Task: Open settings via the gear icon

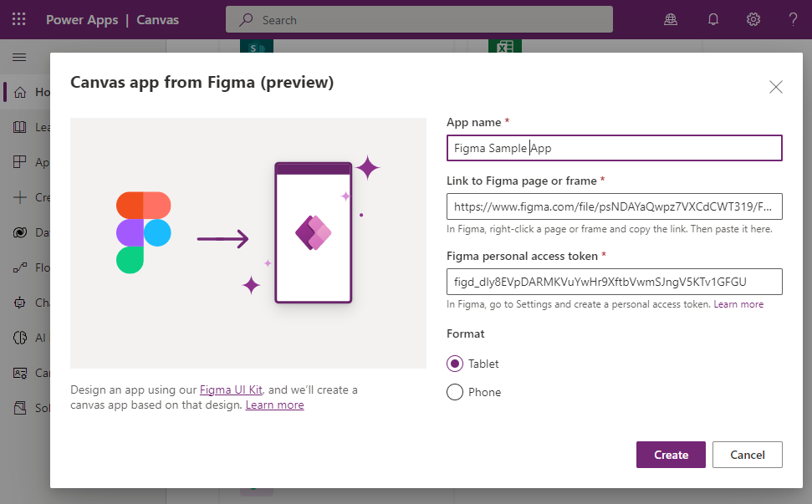Action: (x=754, y=18)
